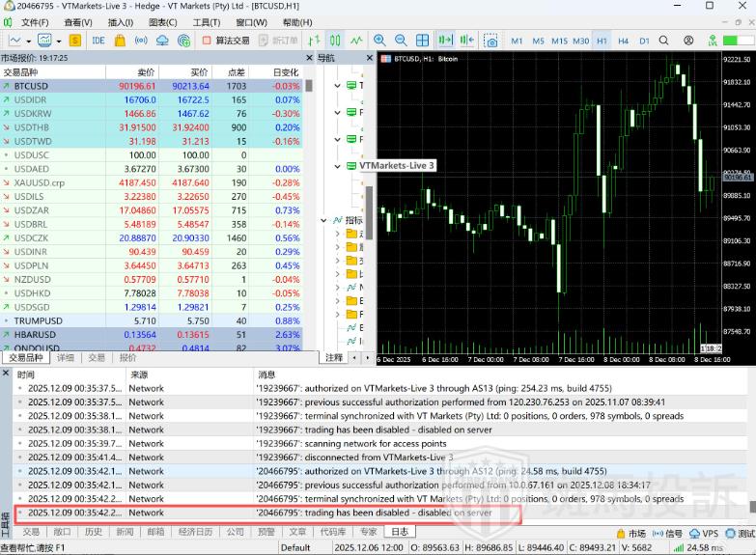
Task: Open the chart template dropdown arrow
Action: click(59, 41)
